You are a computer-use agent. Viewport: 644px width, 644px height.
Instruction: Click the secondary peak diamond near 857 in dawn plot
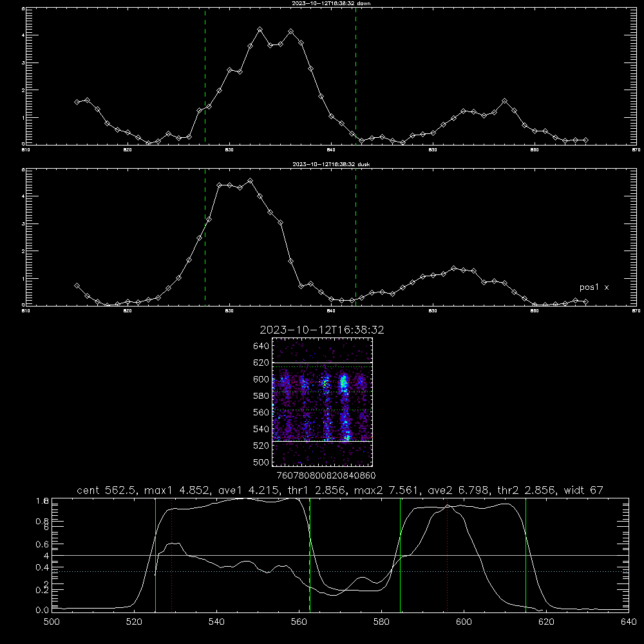pos(505,101)
